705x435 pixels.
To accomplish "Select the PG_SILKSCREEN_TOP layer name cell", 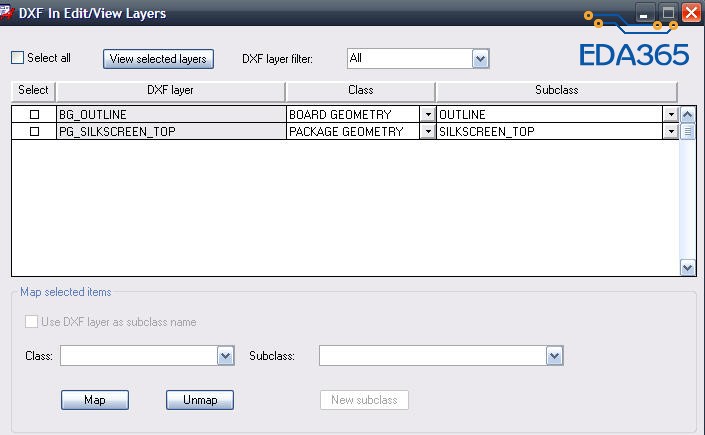I will [x=171, y=131].
